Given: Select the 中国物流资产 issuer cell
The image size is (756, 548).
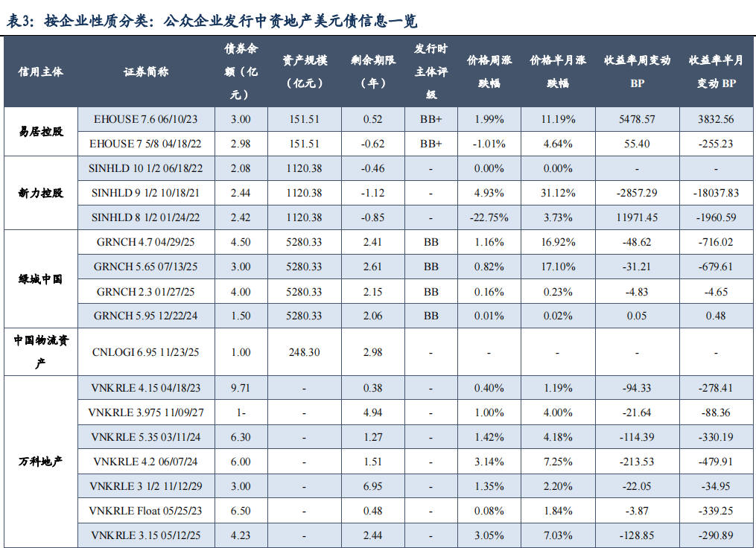Looking at the screenshot, I should pyautogui.click(x=40, y=352).
